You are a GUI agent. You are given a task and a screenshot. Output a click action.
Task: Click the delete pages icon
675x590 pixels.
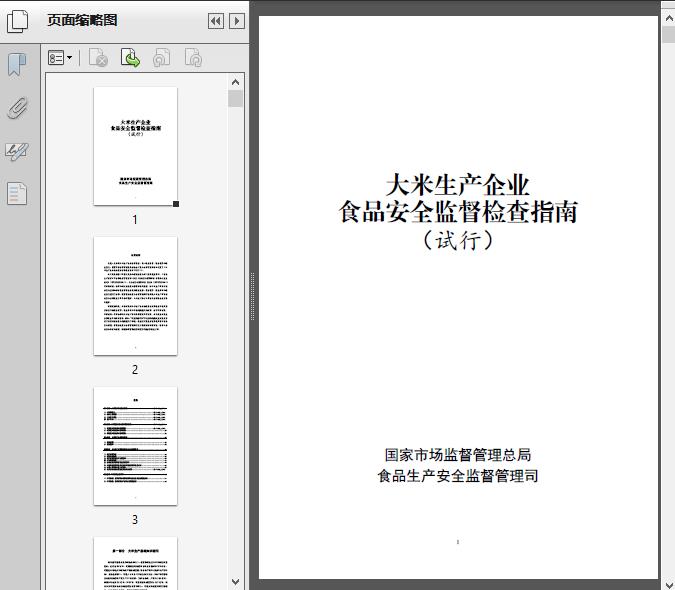[98, 58]
